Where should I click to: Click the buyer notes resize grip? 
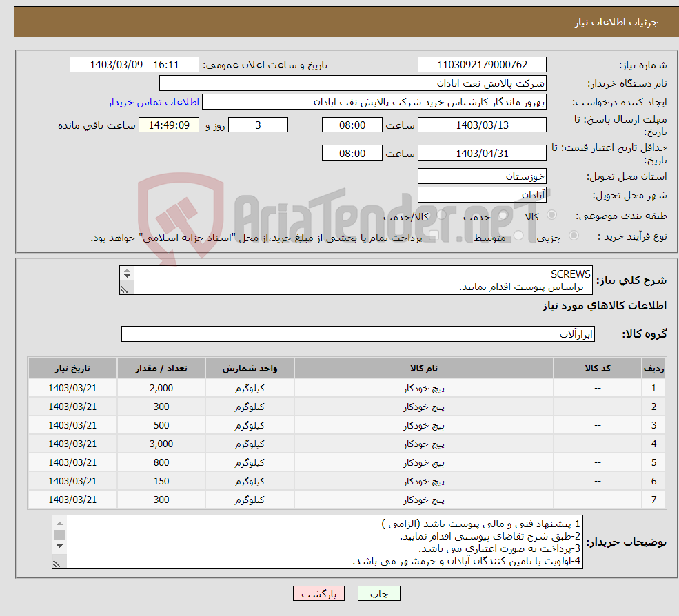[x=57, y=564]
